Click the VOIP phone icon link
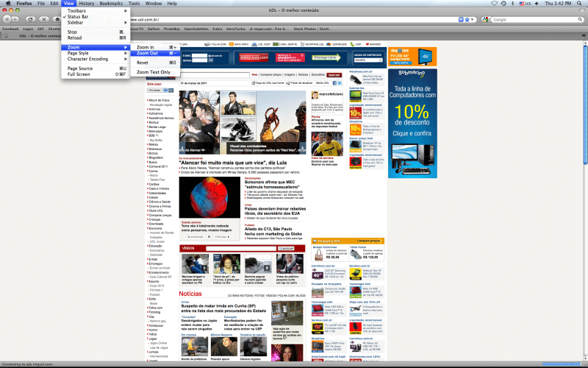 point(356,44)
